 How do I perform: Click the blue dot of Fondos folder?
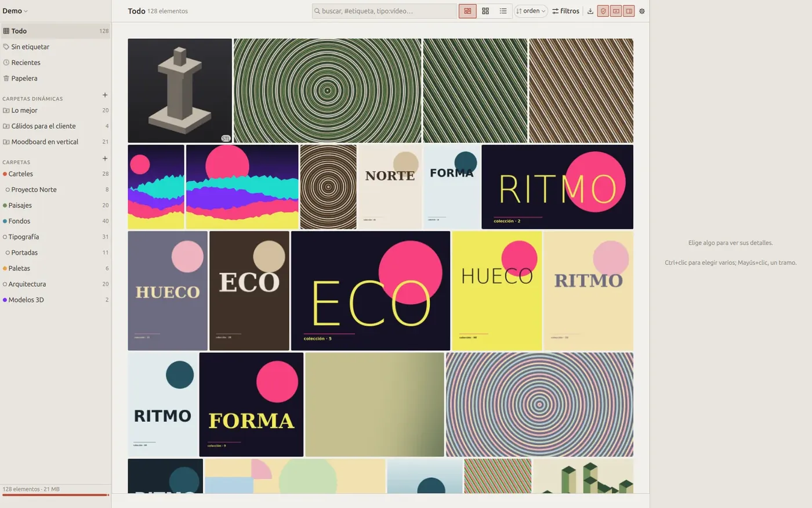(x=5, y=221)
